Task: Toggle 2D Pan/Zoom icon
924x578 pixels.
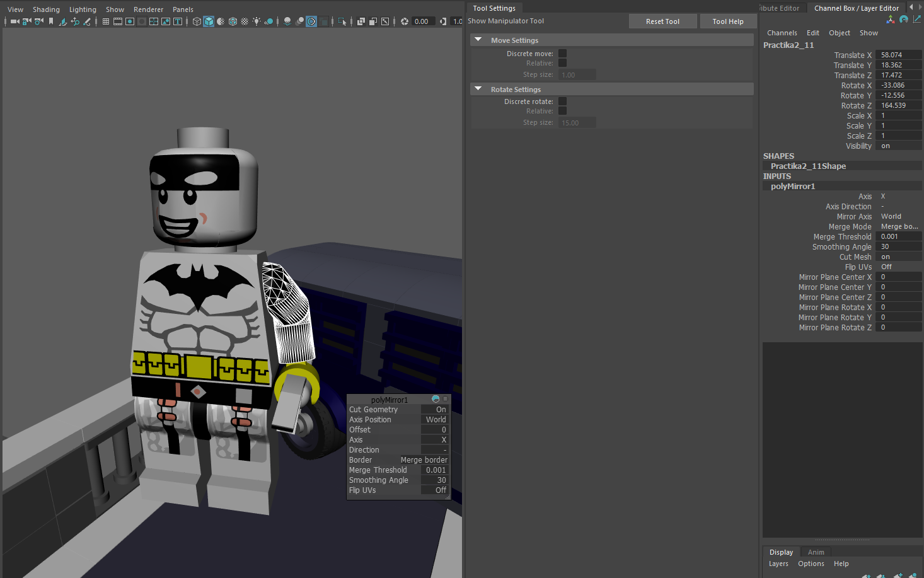Action: 75,21
